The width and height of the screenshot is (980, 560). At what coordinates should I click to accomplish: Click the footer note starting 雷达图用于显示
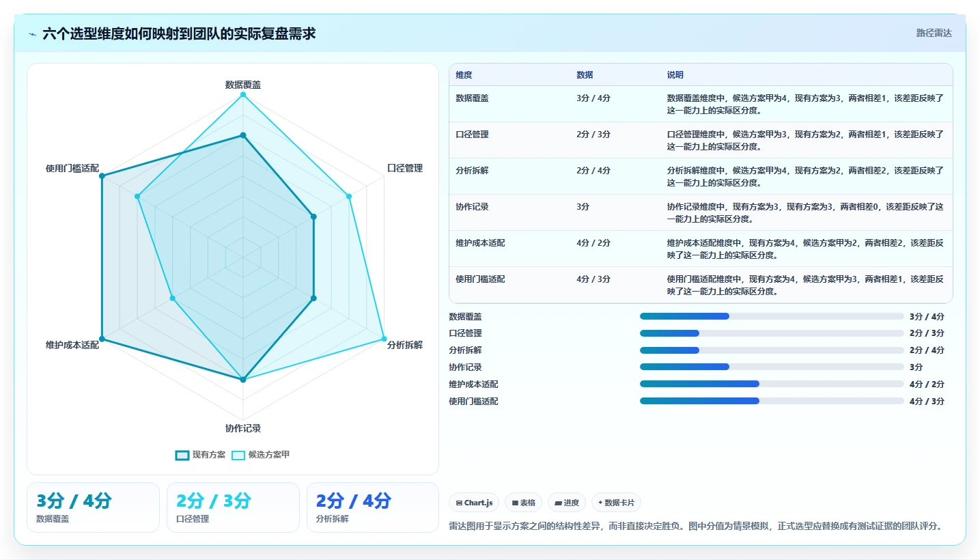[x=697, y=526]
